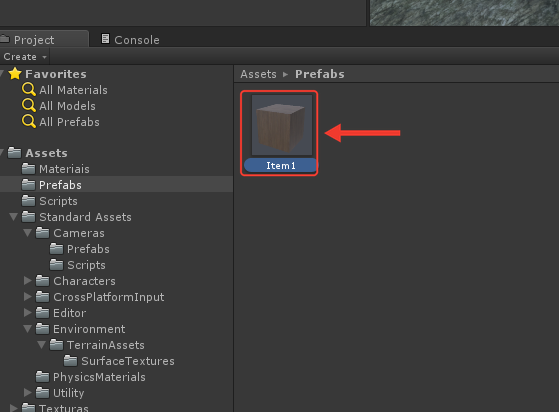Open the Create dropdown menu
The image size is (559, 412).
(25, 57)
